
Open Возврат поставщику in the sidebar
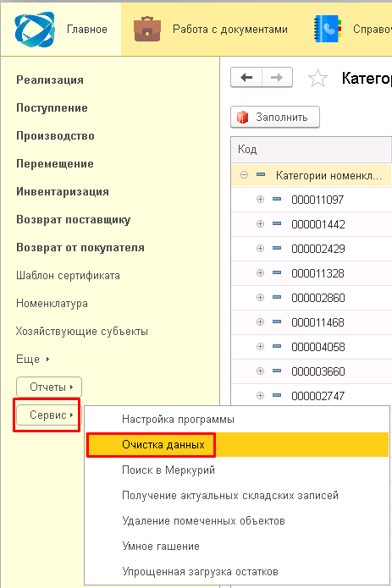tap(73, 220)
